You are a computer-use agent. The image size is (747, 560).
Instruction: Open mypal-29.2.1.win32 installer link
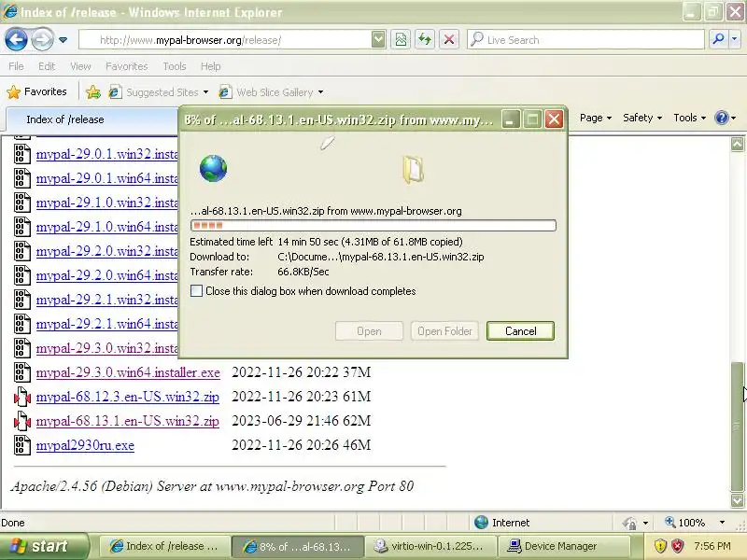[107, 300]
